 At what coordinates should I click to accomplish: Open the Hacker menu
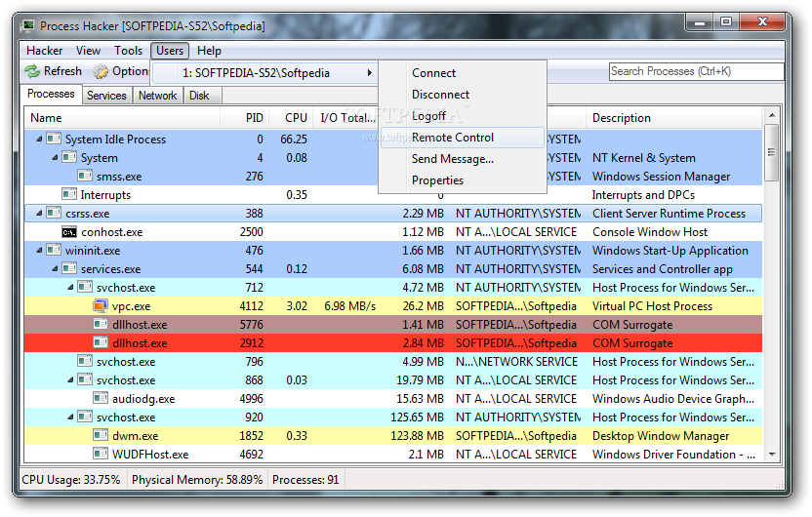click(45, 51)
